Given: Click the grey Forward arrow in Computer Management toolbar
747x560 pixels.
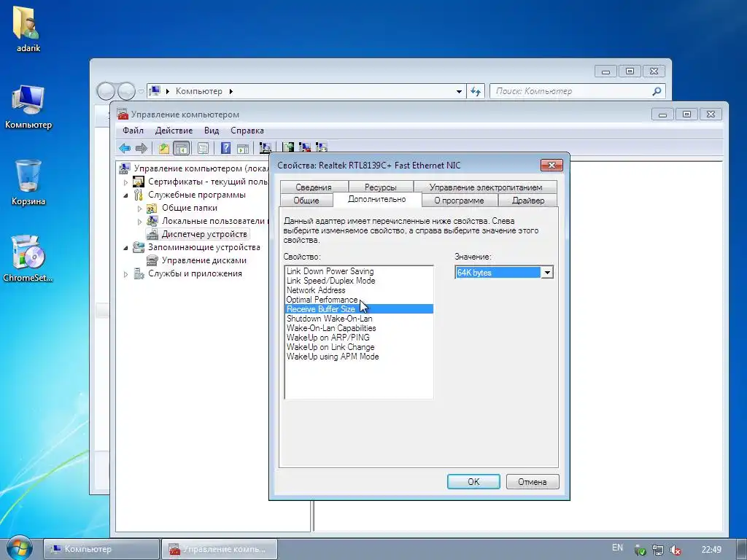Looking at the screenshot, I should coord(142,148).
